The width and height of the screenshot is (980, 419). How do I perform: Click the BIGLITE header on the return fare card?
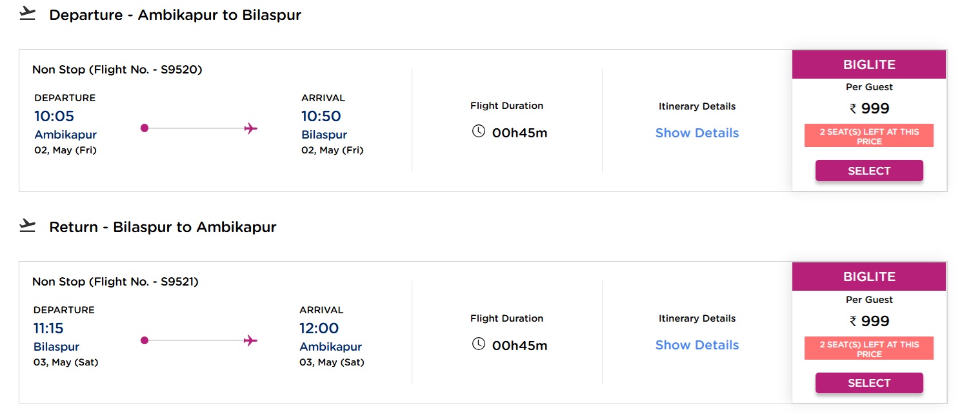coord(868,277)
